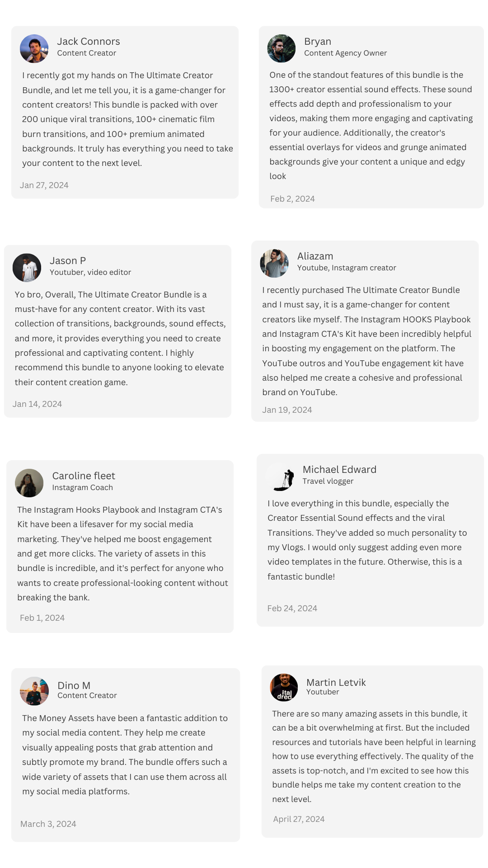Click the name Jack Connors
Viewport: 488px width, 868px height.
click(x=89, y=42)
